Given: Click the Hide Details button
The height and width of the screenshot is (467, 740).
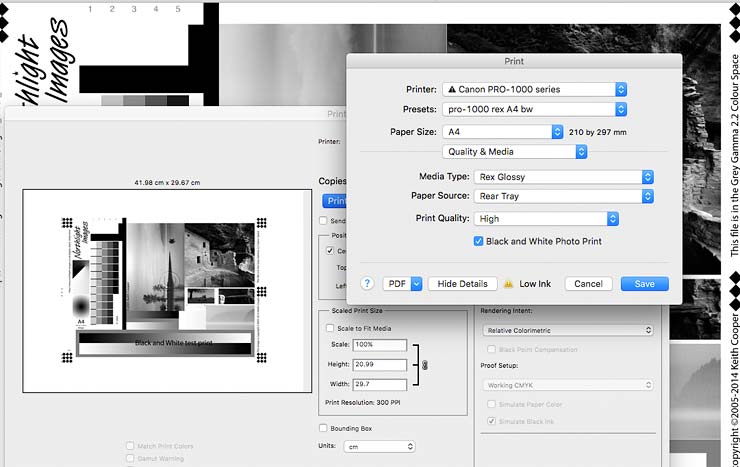Looking at the screenshot, I should [x=462, y=284].
